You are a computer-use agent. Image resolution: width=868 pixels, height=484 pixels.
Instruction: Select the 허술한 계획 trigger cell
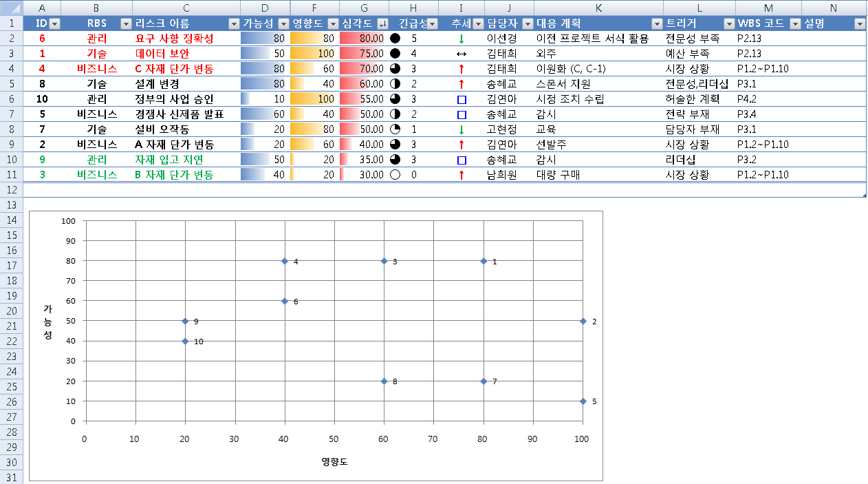699,99
